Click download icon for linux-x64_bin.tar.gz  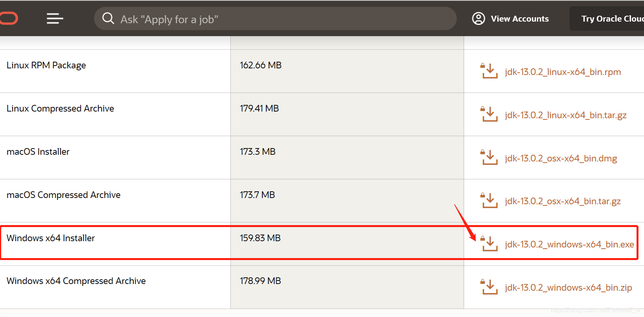click(489, 114)
